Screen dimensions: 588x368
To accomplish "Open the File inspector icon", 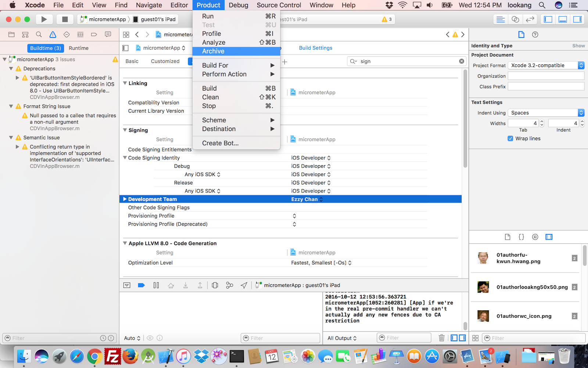I will click(521, 35).
